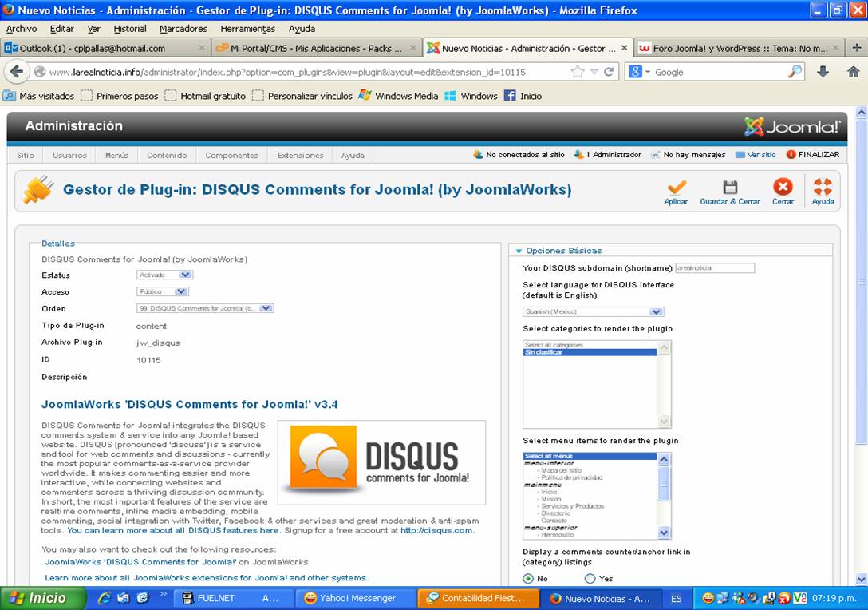
Task: Open the Google search engine dropdown
Action: tap(639, 72)
